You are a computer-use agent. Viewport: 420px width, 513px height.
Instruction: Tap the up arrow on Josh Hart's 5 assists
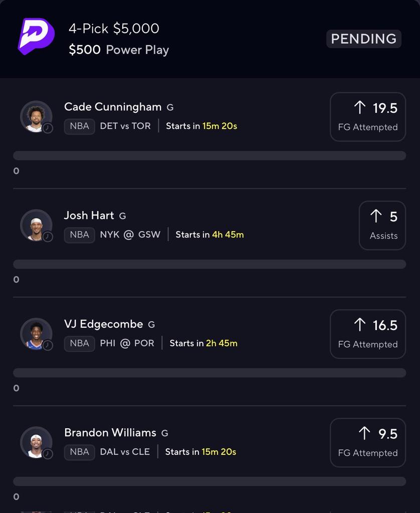(x=376, y=216)
